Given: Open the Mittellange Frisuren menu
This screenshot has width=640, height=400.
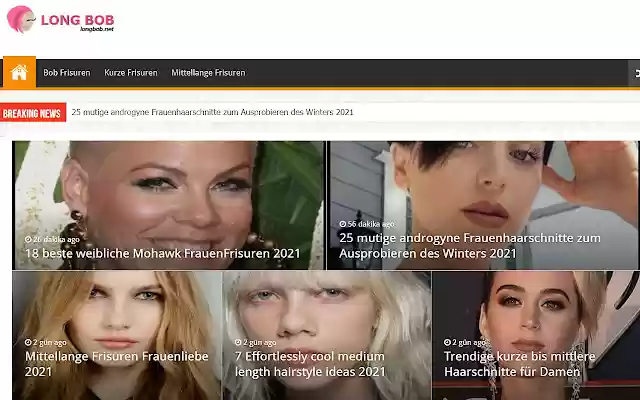Looking at the screenshot, I should 208,73.
